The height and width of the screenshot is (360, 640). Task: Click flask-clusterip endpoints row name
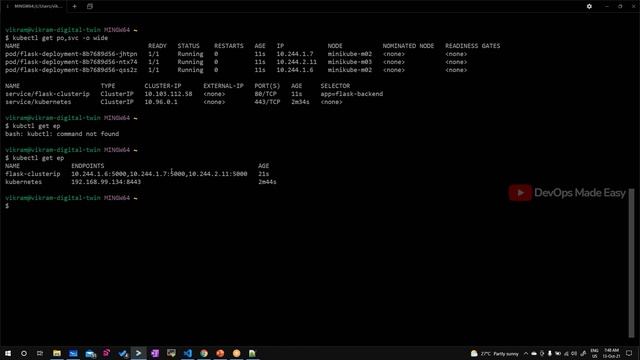[32, 174]
